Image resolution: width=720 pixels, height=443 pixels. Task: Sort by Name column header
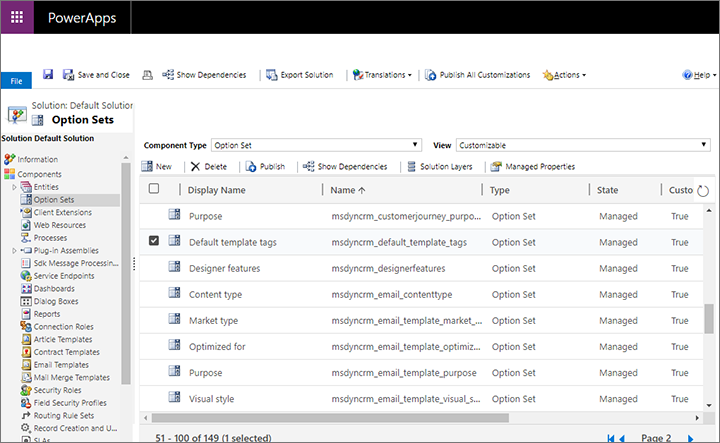coord(348,190)
